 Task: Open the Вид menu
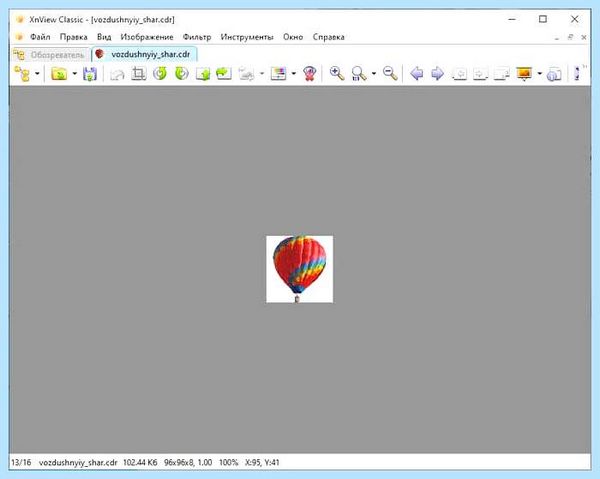click(104, 37)
